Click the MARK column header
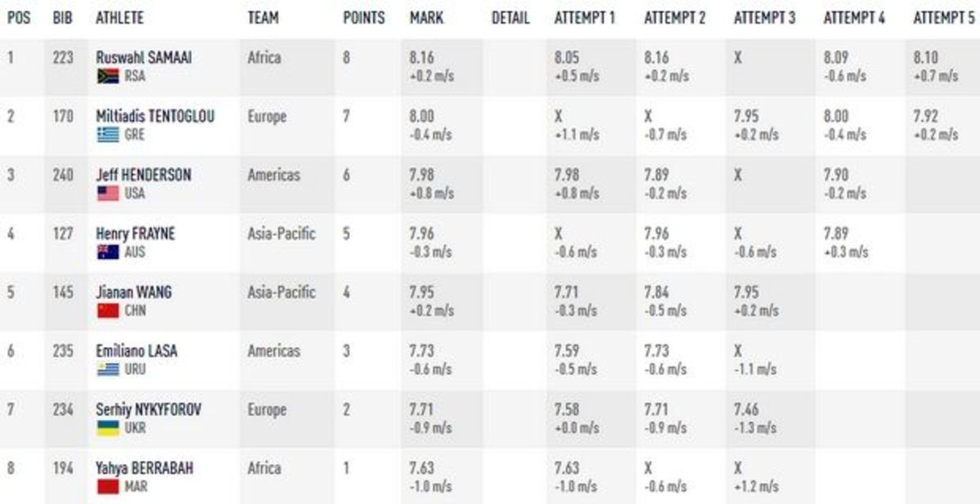This screenshot has width=980, height=504. (x=426, y=18)
